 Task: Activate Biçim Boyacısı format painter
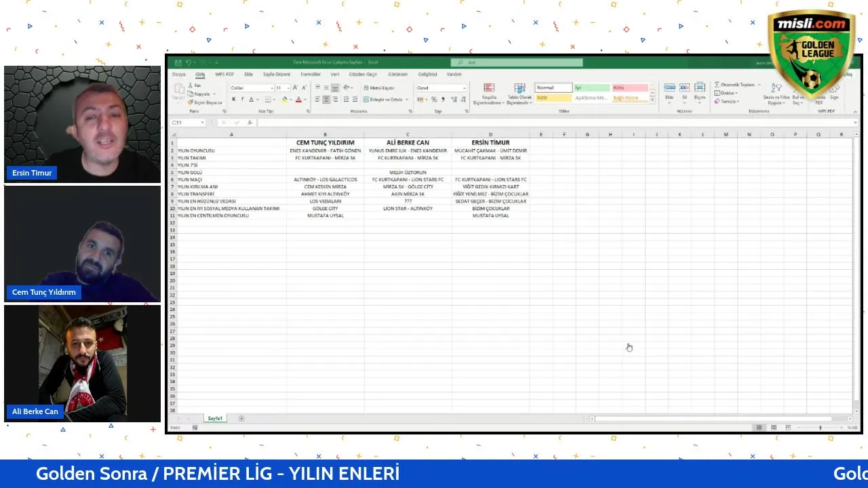click(205, 102)
